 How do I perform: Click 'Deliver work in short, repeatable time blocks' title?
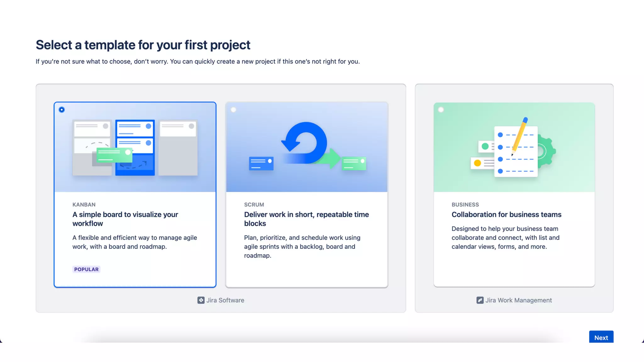click(306, 219)
